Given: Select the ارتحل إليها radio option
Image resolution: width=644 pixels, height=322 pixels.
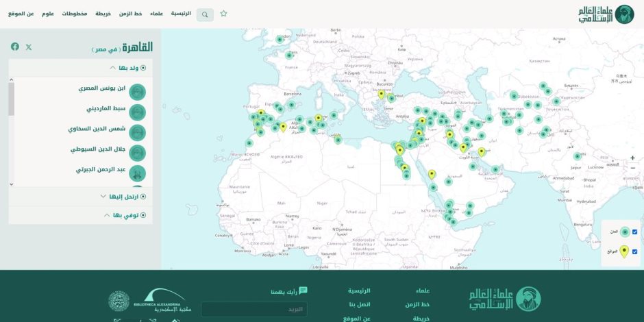Looking at the screenshot, I should 143,197.
